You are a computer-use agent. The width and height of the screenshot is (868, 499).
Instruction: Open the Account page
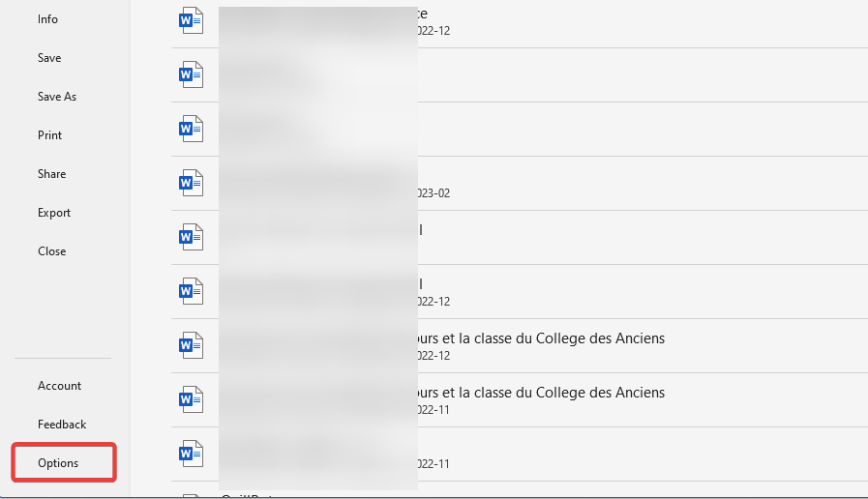tap(59, 386)
